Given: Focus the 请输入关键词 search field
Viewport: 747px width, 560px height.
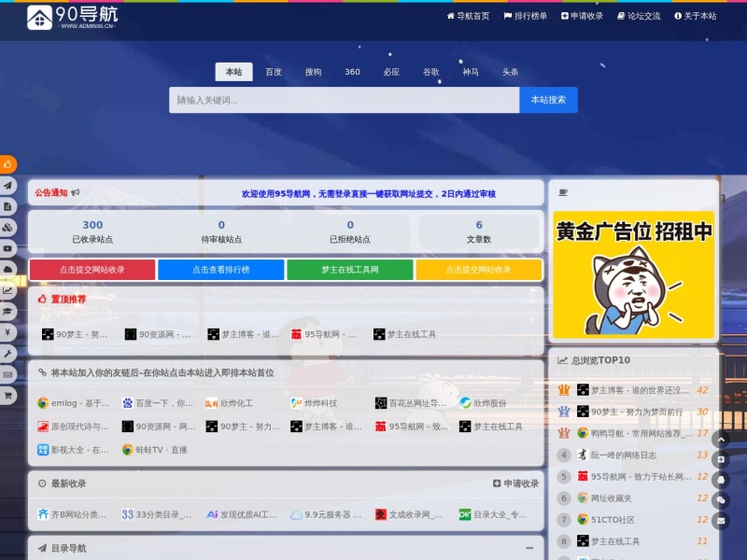Looking at the screenshot, I should [344, 100].
